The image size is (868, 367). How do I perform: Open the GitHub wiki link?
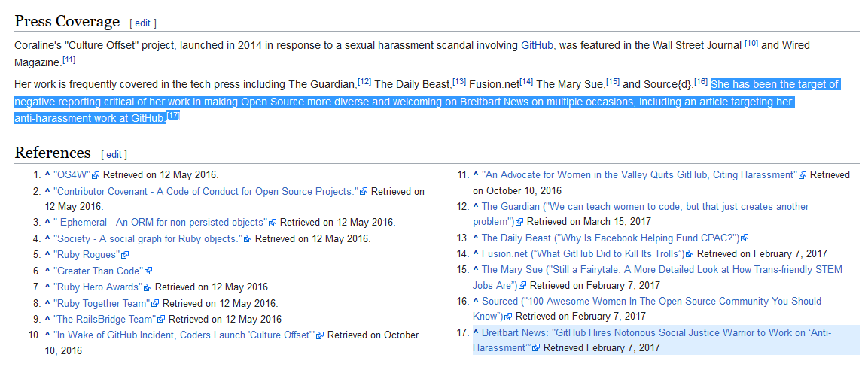tap(537, 45)
